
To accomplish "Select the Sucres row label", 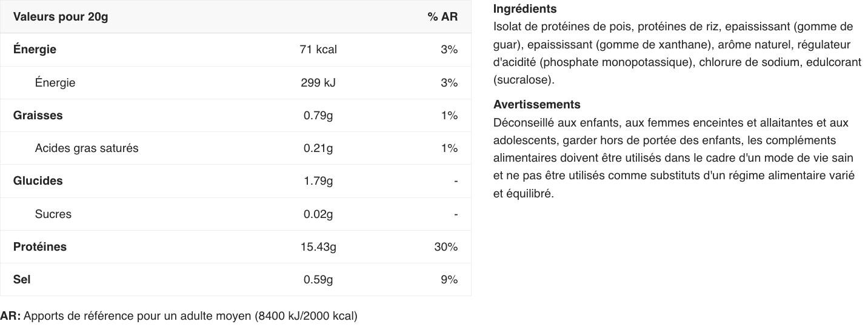I will tap(53, 214).
